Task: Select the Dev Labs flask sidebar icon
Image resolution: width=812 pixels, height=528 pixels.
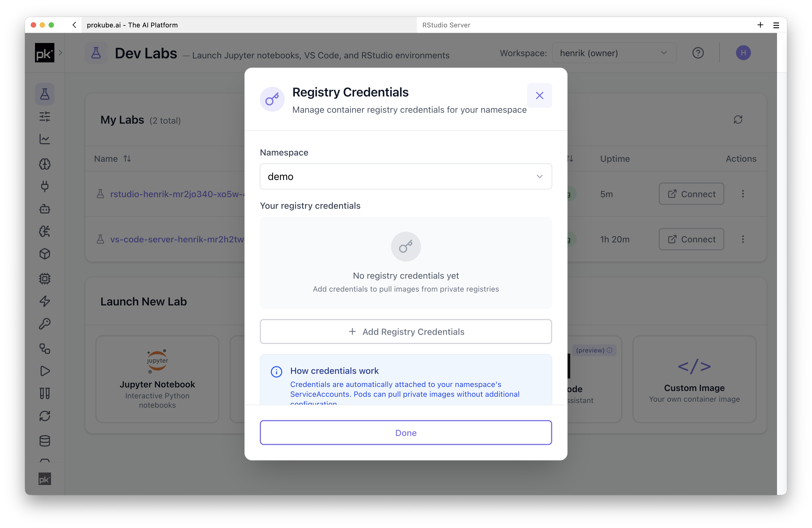Action: pos(45,94)
